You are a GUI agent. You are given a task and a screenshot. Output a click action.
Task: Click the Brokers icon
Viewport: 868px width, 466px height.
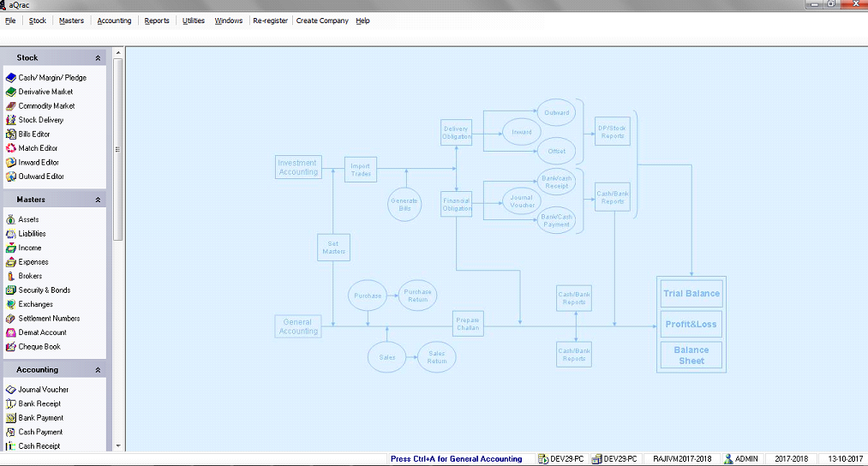10,276
